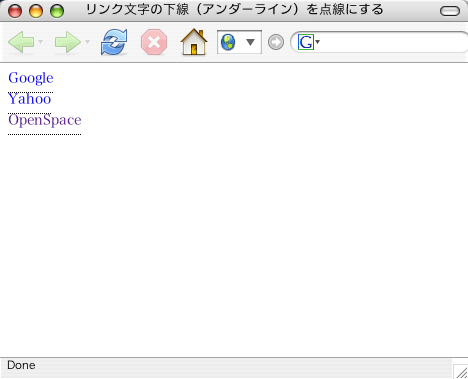Expand the address bar dropdown triangle
This screenshot has width=468, height=379.
(250, 42)
